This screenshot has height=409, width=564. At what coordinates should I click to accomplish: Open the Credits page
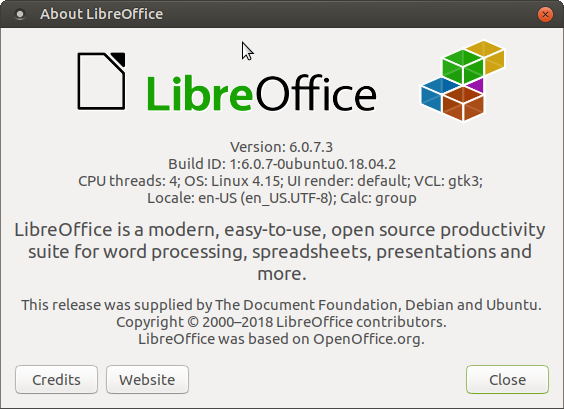56,380
